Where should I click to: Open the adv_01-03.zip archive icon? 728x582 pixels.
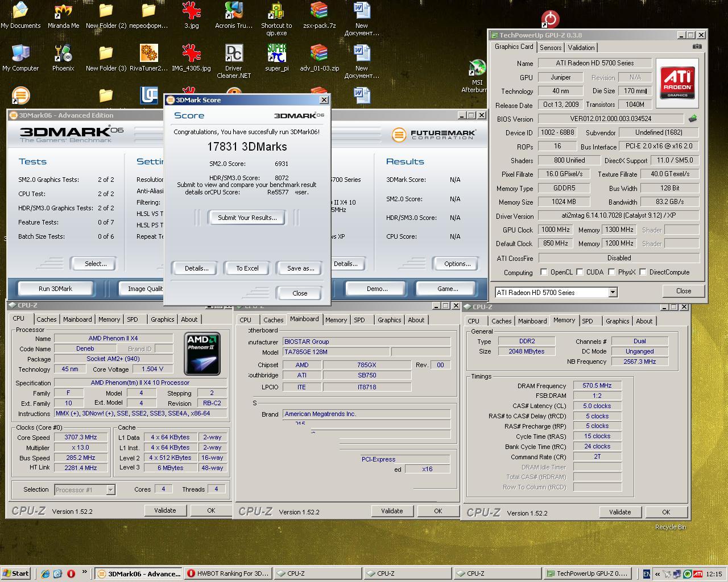coord(319,57)
